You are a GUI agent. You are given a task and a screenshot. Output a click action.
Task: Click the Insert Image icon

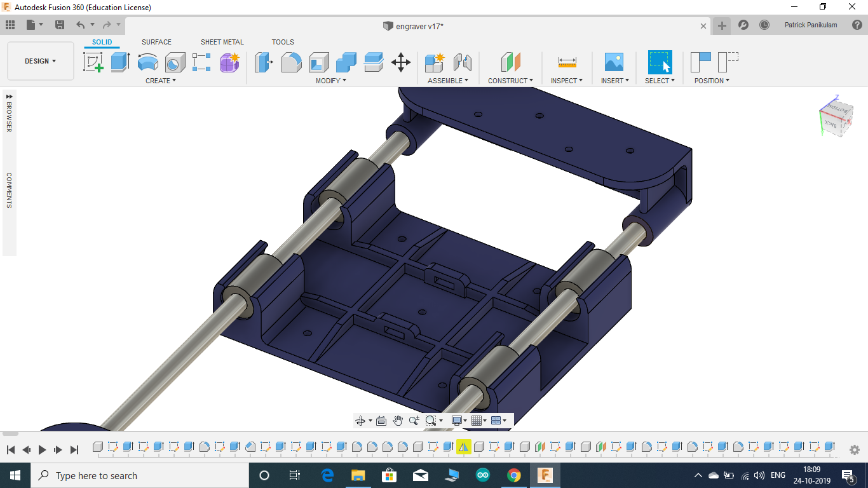tap(614, 62)
